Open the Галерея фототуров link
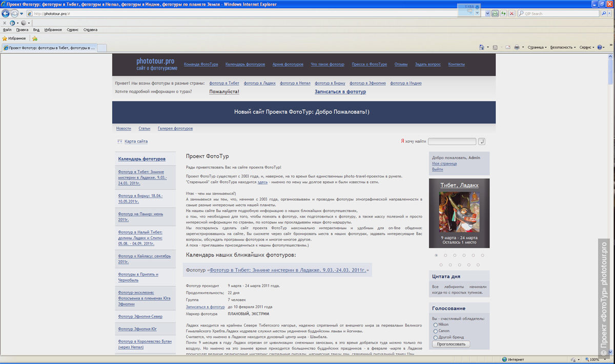The image size is (615, 364). 175,129
